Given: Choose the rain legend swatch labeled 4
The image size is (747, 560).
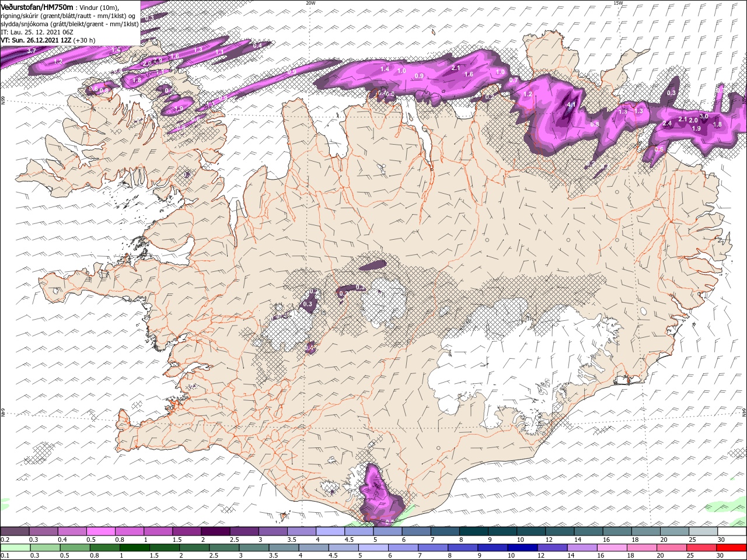Looking at the screenshot, I should point(314,548).
